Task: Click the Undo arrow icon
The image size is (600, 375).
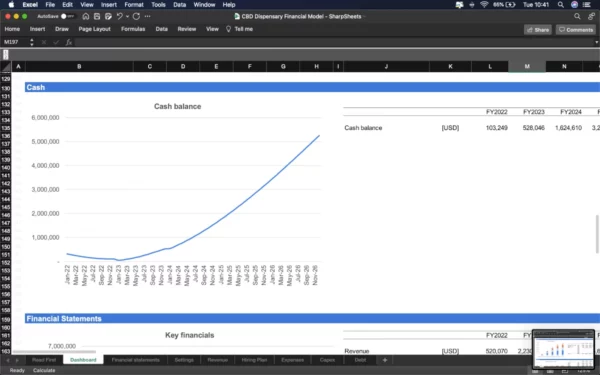Action: point(120,16)
